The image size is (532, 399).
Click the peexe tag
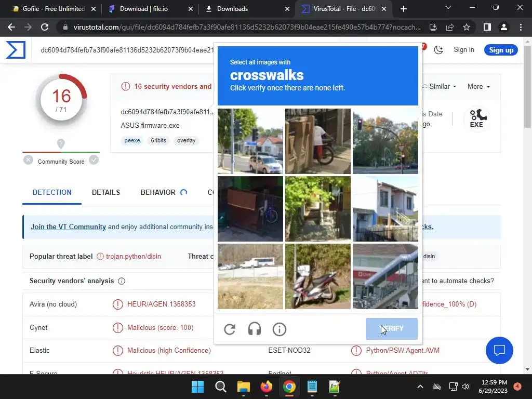tap(132, 140)
